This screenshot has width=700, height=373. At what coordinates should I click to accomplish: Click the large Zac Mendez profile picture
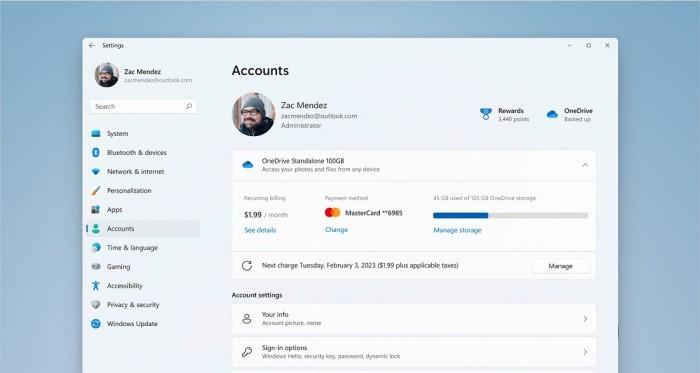[x=254, y=114]
